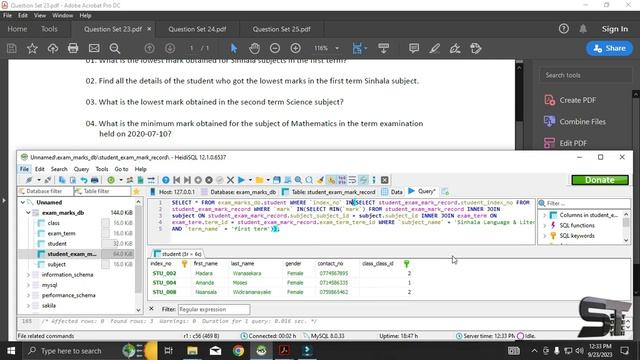The height and width of the screenshot is (360, 640).
Task: Click Combine Files in tools pane
Action: point(575,122)
